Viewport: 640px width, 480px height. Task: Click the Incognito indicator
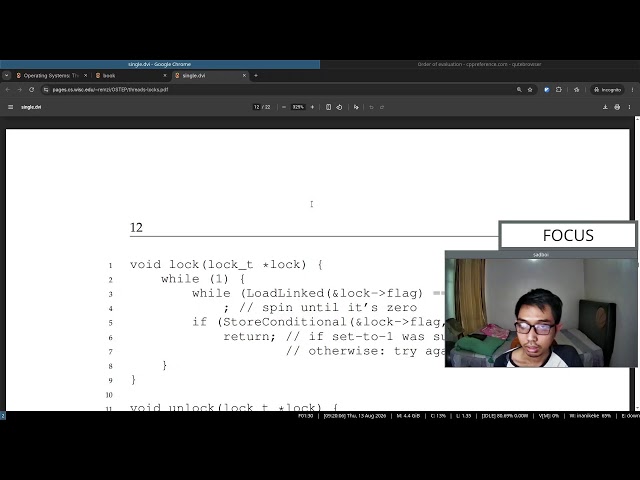click(x=607, y=89)
